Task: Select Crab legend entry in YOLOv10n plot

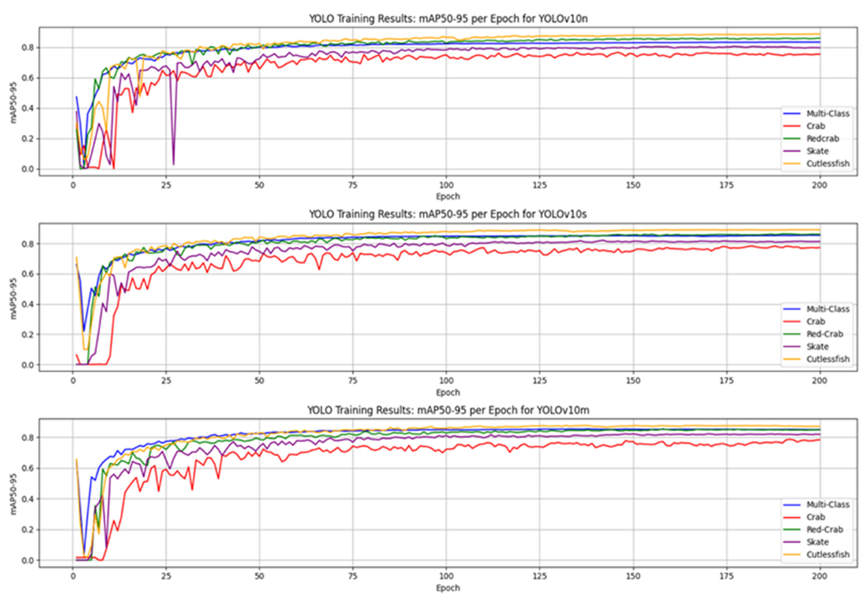Action: pos(815,126)
